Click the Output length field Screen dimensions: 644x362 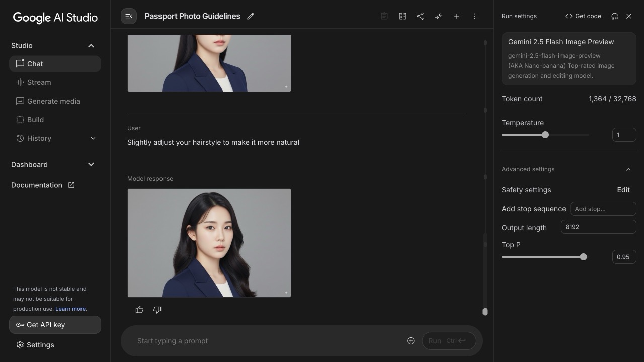(599, 227)
